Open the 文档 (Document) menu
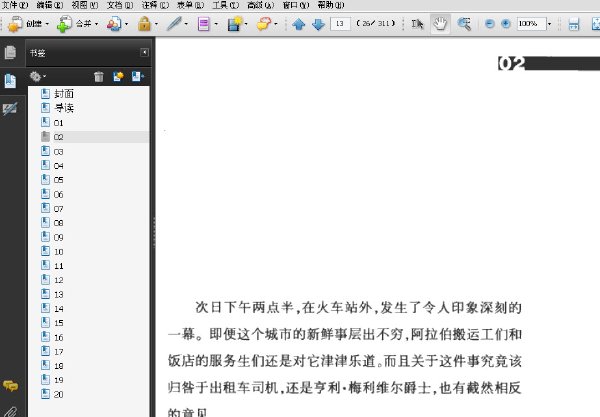This screenshot has height=417, width=600. [119, 5]
